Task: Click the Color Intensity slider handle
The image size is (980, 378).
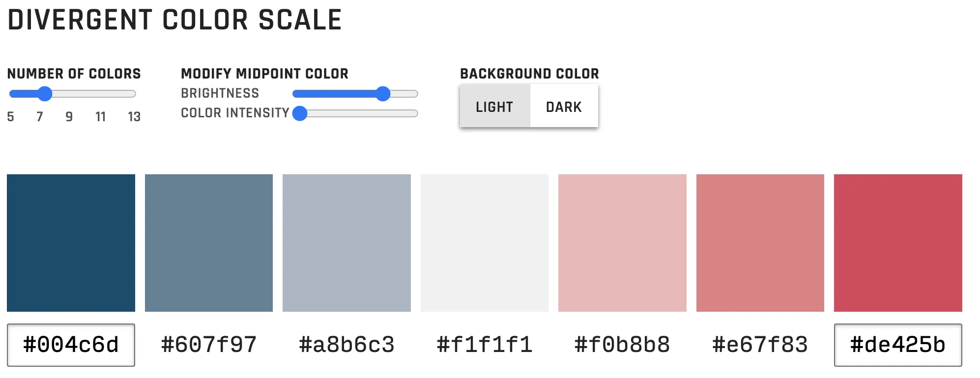Action: point(300,114)
